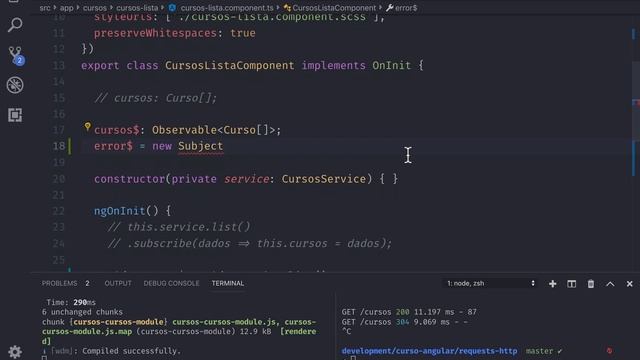640x360 pixels.
Task: Click 'error$' symbol in the breadcrumb
Action: click(x=406, y=8)
